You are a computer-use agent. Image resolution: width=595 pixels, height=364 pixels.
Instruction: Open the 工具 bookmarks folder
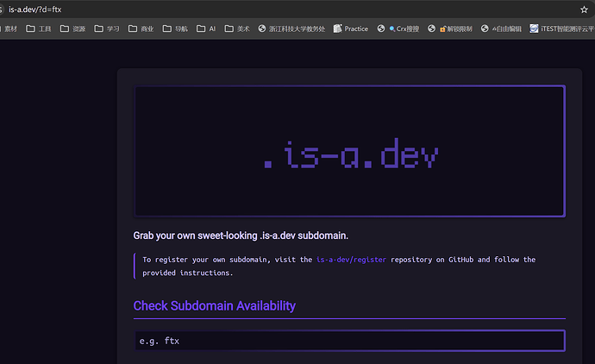pos(39,28)
